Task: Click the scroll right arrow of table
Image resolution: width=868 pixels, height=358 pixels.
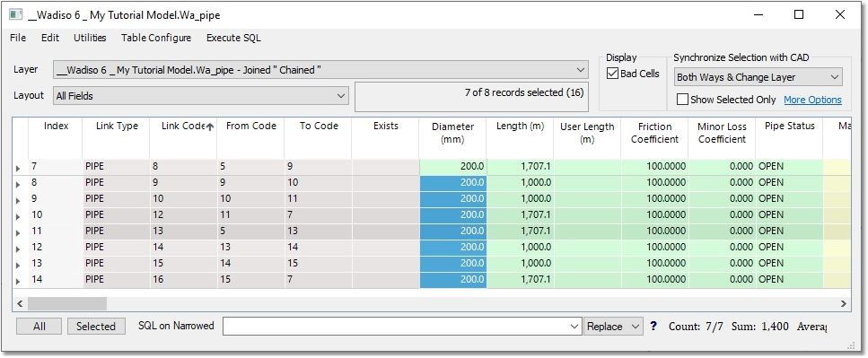Action: coord(843,303)
